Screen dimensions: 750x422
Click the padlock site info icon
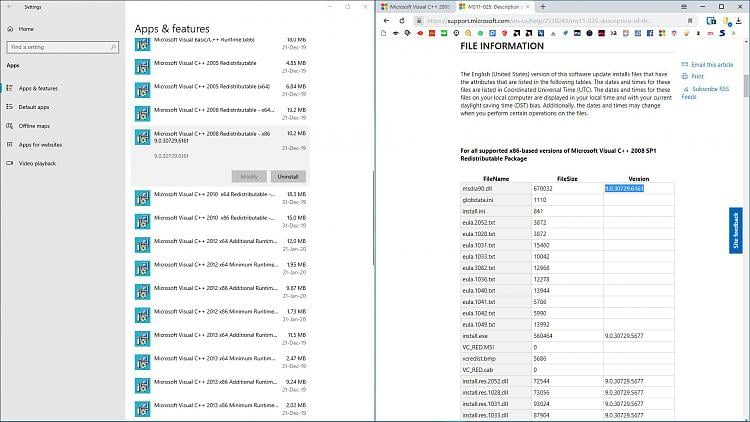coord(419,21)
